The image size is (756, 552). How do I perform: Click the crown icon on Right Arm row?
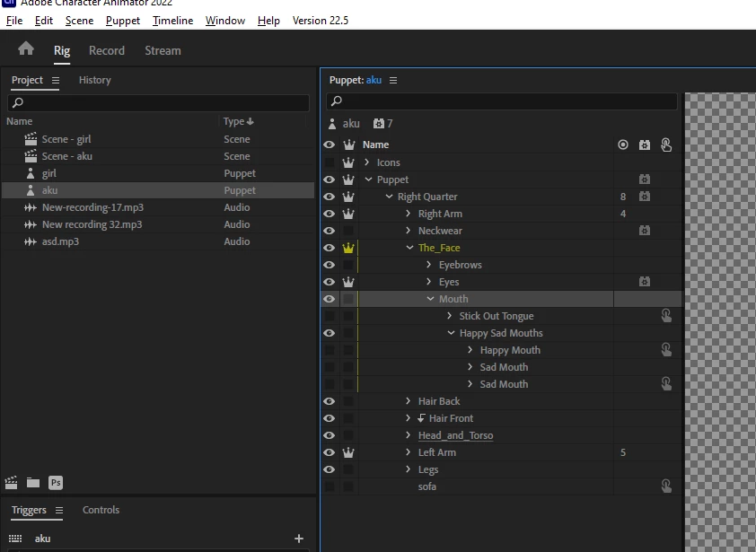[348, 214]
